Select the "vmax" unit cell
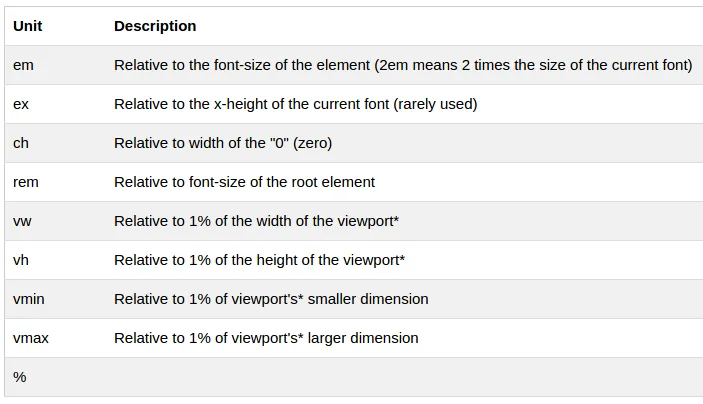The image size is (703, 404). coord(31,338)
